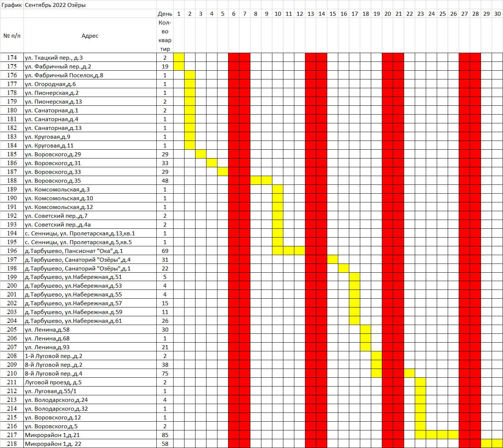
Task: Select yellow day 15 cell for Санаторий Озёры,д.4
Action: coord(332,260)
